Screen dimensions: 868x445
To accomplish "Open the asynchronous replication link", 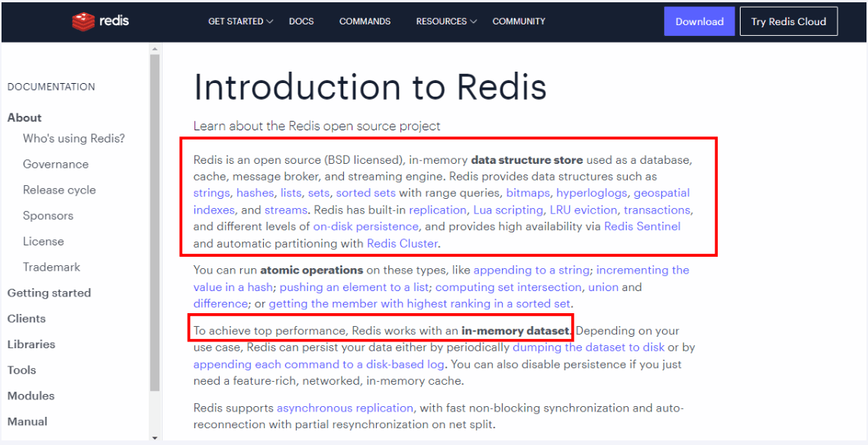I will click(x=345, y=408).
